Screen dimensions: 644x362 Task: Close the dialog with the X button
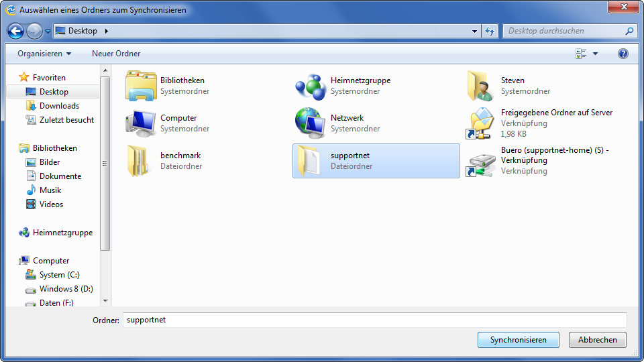[623, 7]
